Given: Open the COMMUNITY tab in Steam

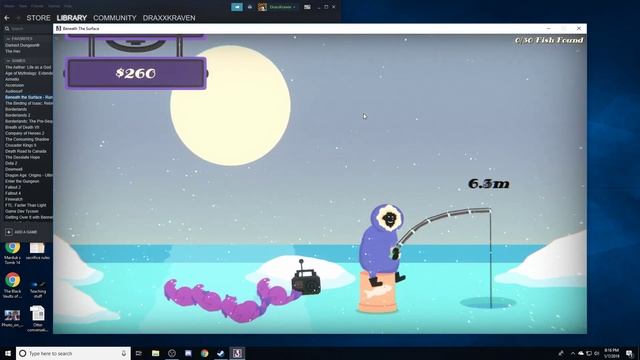Looking at the screenshot, I should click(x=115, y=18).
